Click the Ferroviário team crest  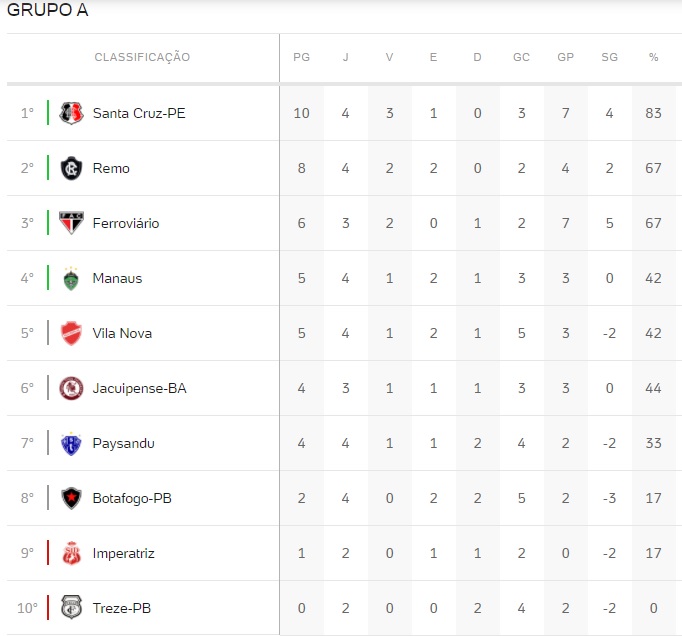coord(71,223)
